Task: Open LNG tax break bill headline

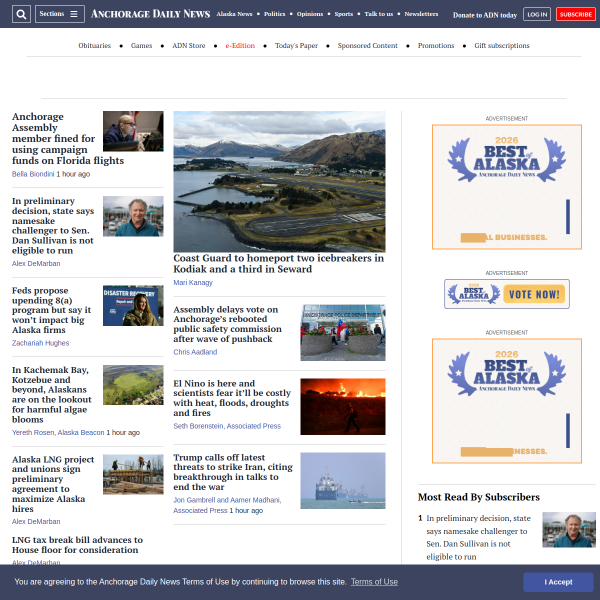Action: point(77,545)
